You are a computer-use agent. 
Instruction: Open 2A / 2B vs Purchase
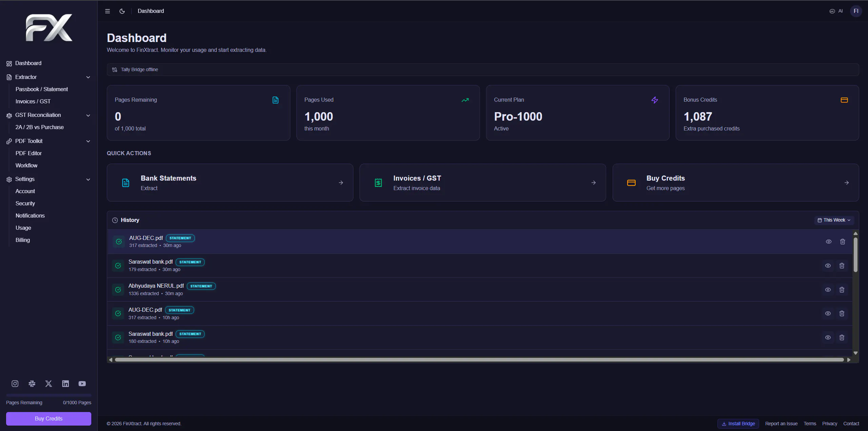(x=40, y=127)
